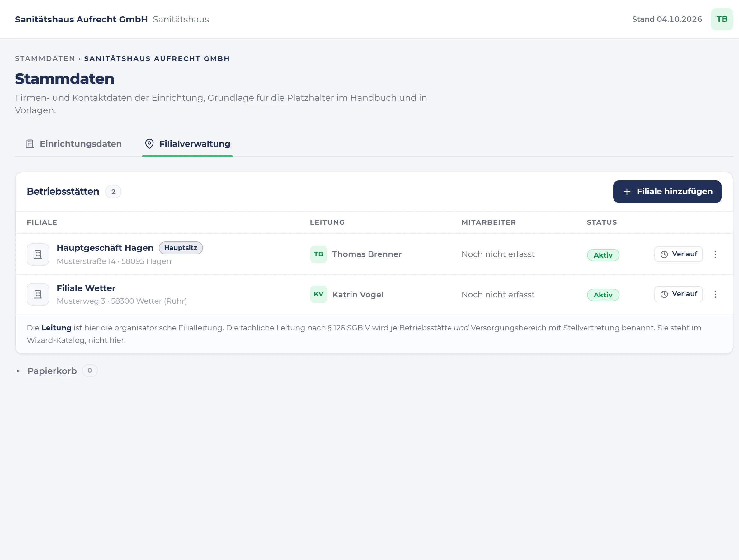Click the Aktiv status of Filiale Wetter
The image size is (739, 560).
coord(603,295)
